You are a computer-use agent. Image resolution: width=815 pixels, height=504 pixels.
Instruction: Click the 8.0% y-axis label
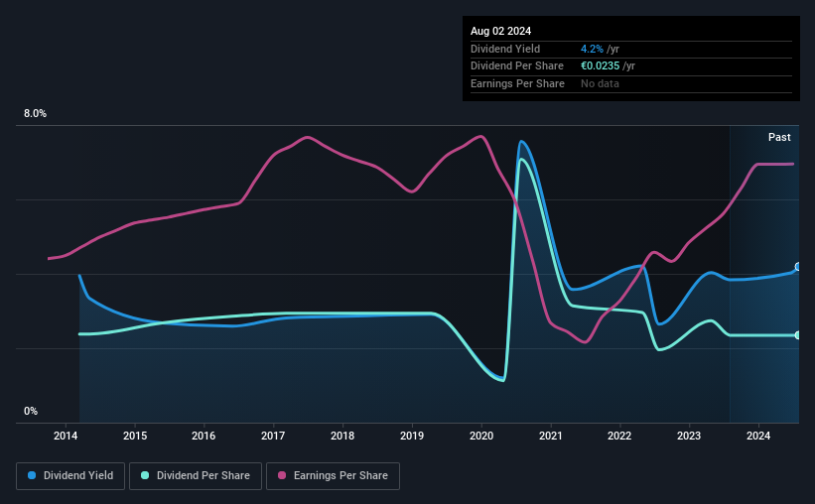point(36,113)
